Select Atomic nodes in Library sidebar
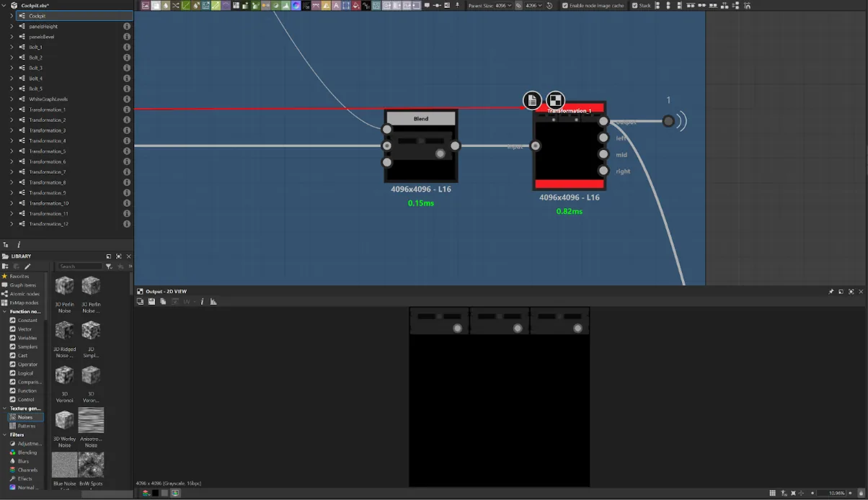 (x=24, y=294)
